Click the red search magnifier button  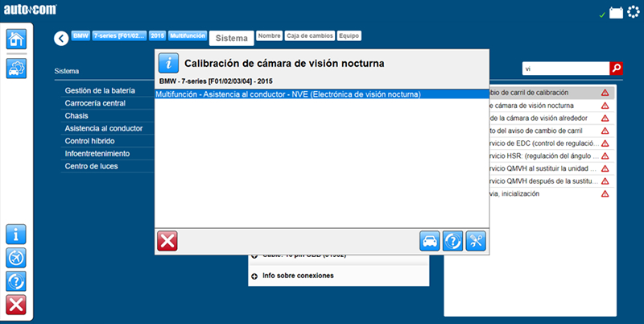click(616, 69)
